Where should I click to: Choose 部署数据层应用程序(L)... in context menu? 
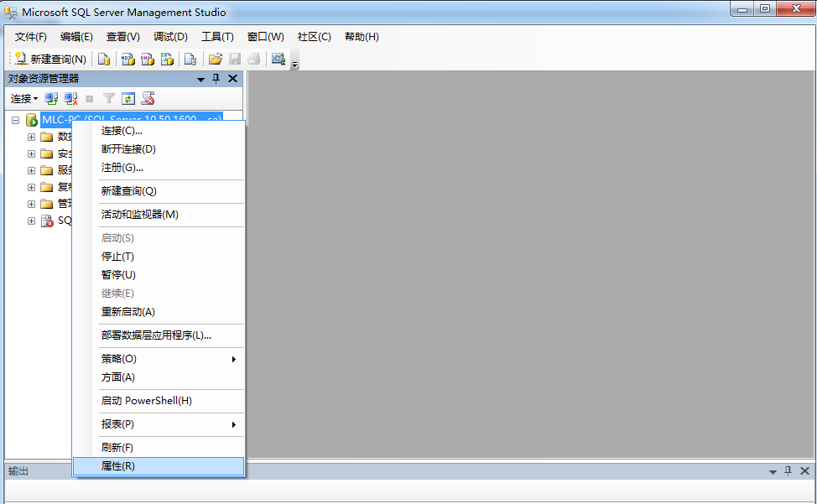tap(159, 335)
